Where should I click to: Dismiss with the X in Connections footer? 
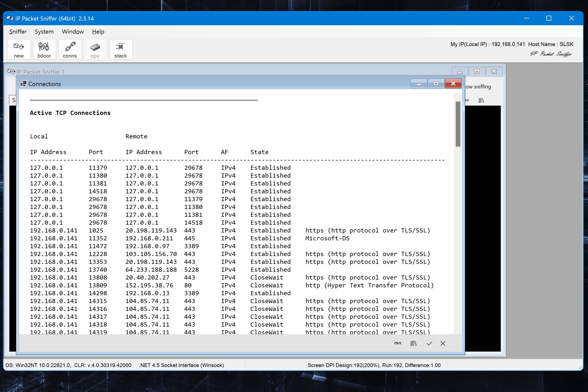[443, 343]
